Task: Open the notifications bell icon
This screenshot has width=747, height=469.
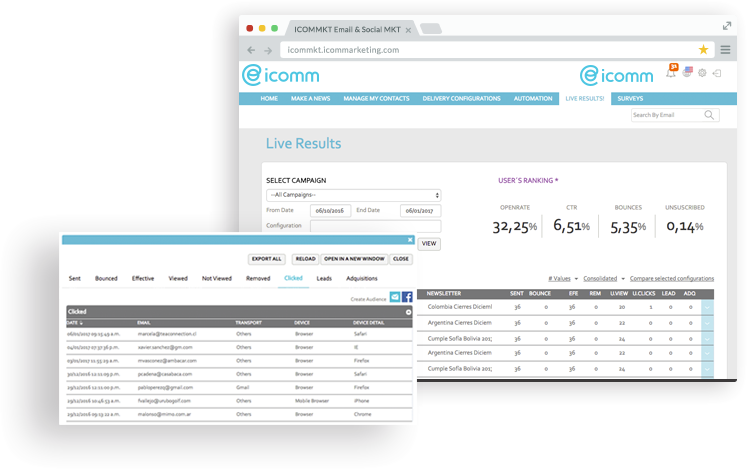Action: 671,71
